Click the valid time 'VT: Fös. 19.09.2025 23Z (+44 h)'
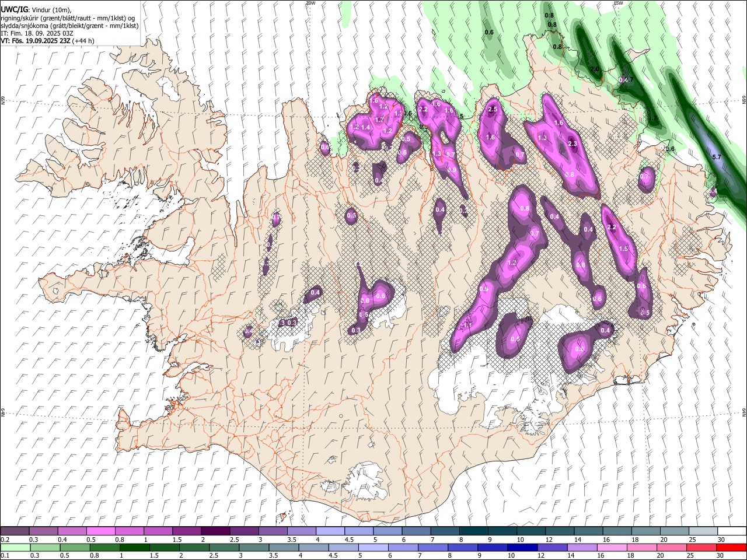Screen dimensions: 747x560 click(47, 41)
